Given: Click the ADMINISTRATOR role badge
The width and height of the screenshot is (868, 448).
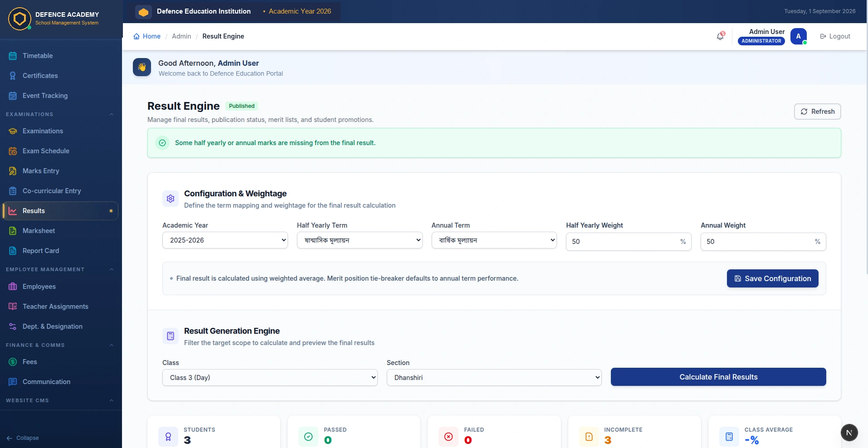Looking at the screenshot, I should point(761,41).
